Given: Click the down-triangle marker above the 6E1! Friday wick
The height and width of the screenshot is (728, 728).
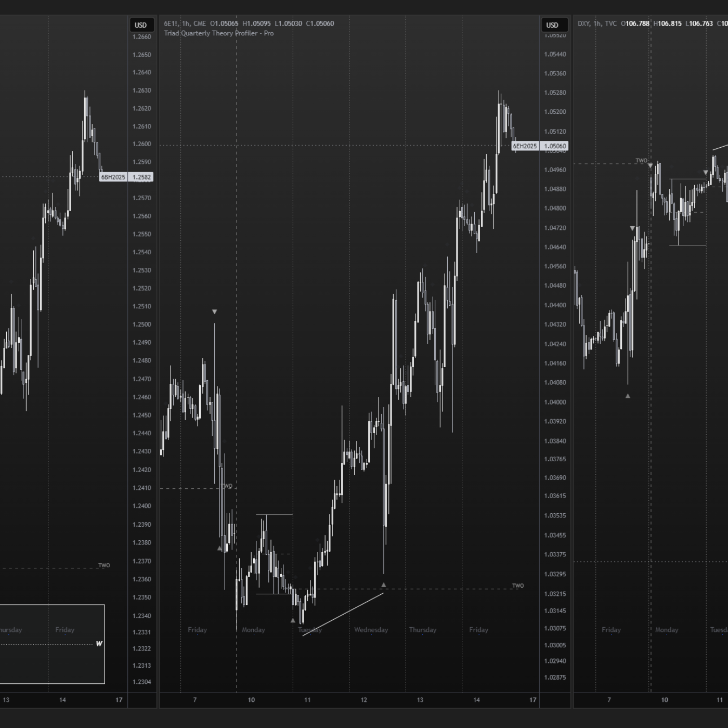Looking at the screenshot, I should click(214, 312).
